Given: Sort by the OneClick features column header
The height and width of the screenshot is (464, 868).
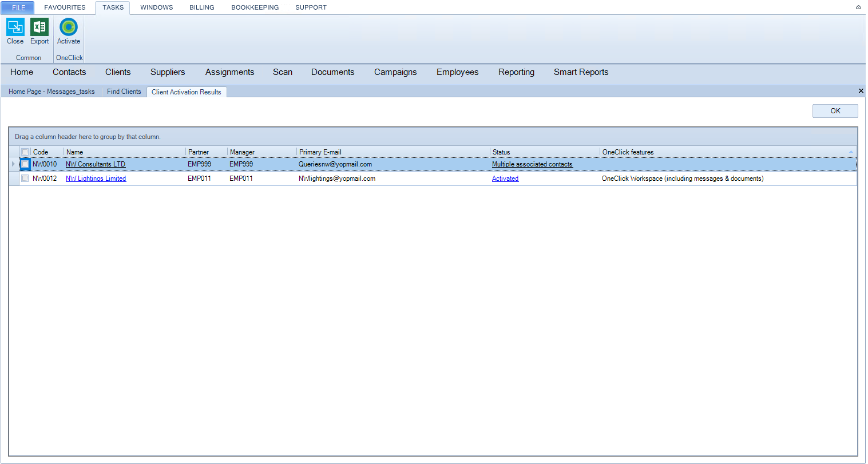Looking at the screenshot, I should [x=728, y=152].
